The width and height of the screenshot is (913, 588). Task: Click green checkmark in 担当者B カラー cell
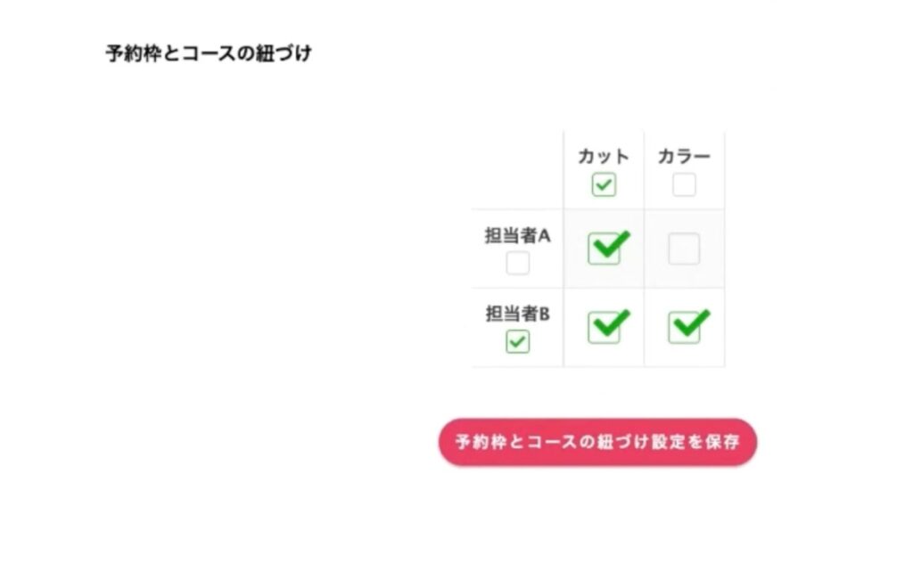click(688, 323)
